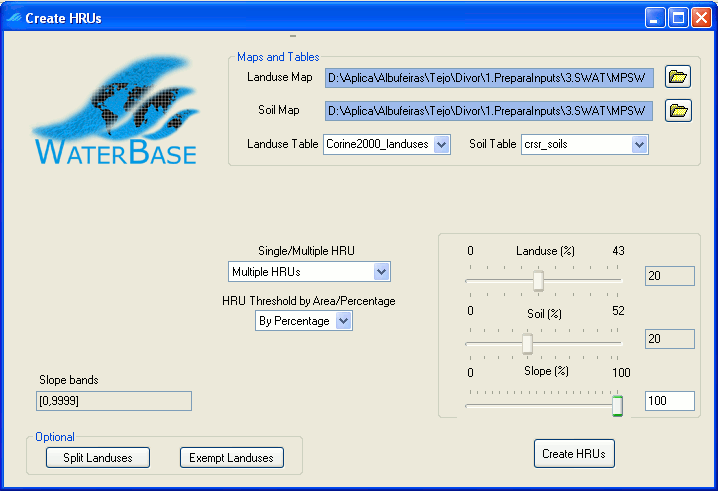718x491 pixels.
Task: Open the Soil Table dropdown
Action: coord(639,145)
